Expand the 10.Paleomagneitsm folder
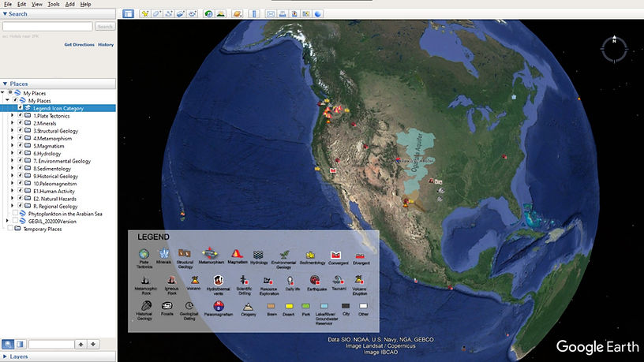 coord(13,184)
